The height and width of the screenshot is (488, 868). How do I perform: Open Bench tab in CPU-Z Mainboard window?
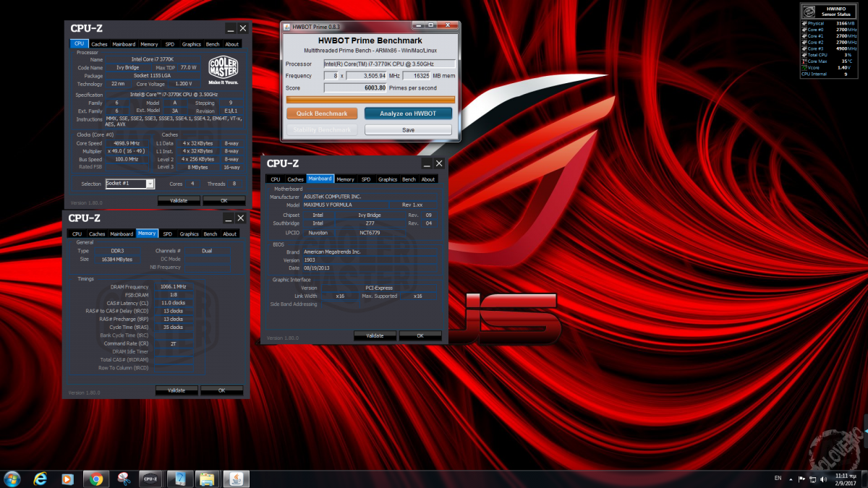[409, 179]
